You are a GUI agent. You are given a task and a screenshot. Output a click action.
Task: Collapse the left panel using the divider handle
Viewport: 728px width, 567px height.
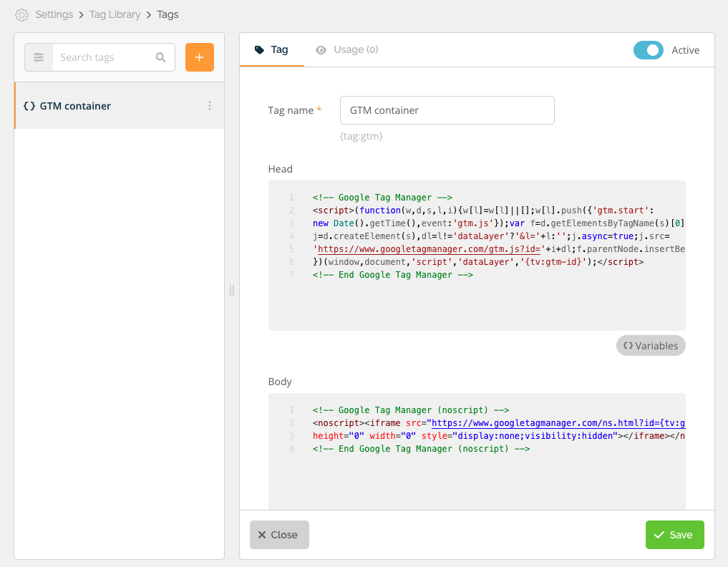(231, 291)
